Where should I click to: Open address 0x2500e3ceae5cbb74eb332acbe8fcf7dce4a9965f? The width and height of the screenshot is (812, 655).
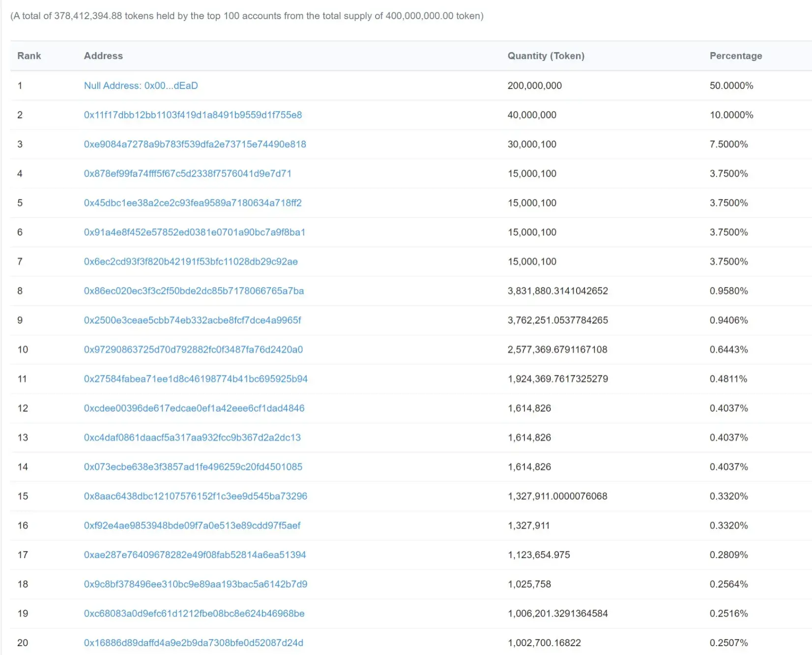pyautogui.click(x=192, y=320)
